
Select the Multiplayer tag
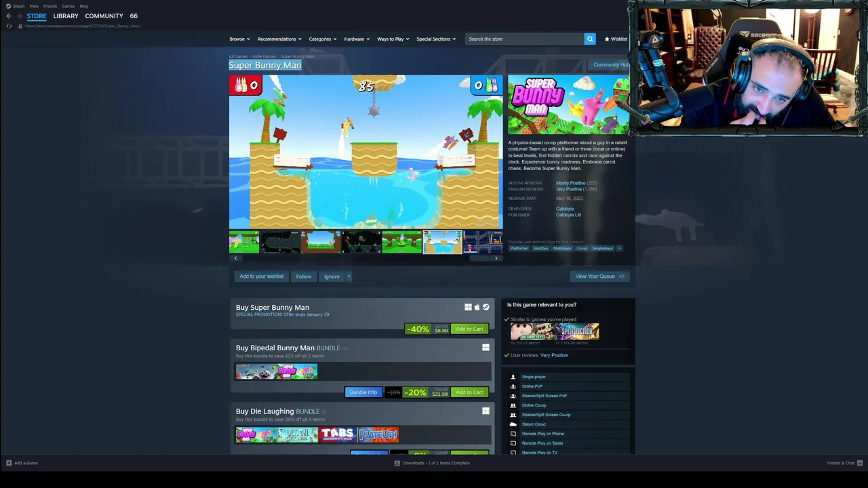click(x=562, y=248)
